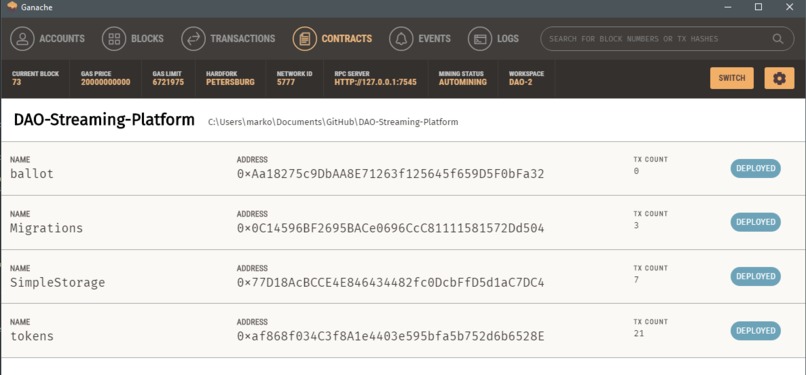Image resolution: width=806 pixels, height=375 pixels.
Task: Click network ID value 5777
Action: [x=286, y=82]
